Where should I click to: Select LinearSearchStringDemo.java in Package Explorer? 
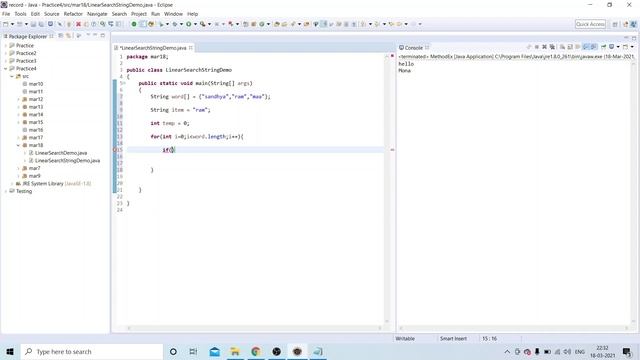click(x=67, y=161)
